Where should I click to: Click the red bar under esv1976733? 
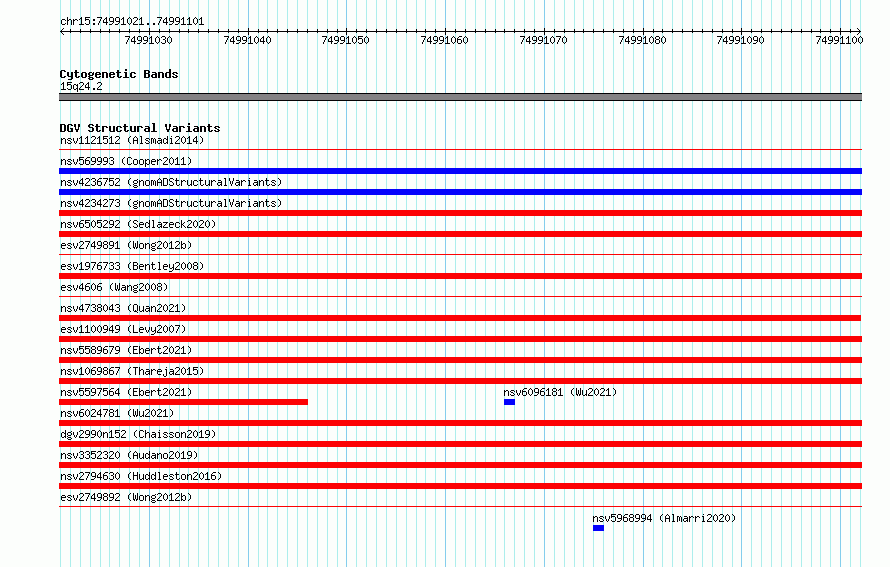[460, 276]
